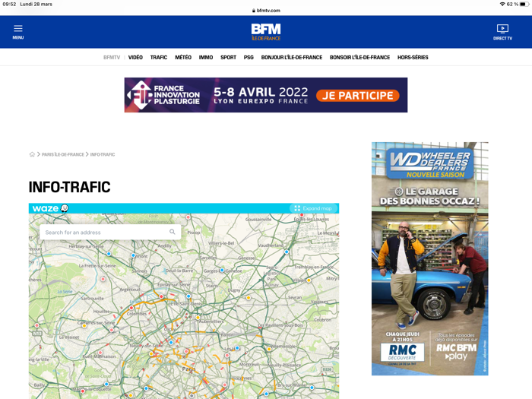Click the Paris Île-de-France breadcrumb
This screenshot has height=399, width=532.
63,154
